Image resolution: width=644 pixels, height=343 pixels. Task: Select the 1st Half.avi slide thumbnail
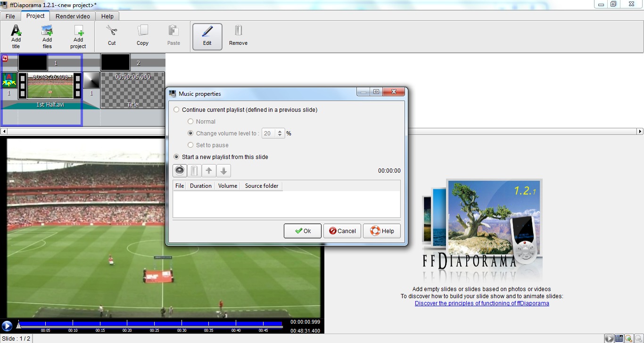50,85
